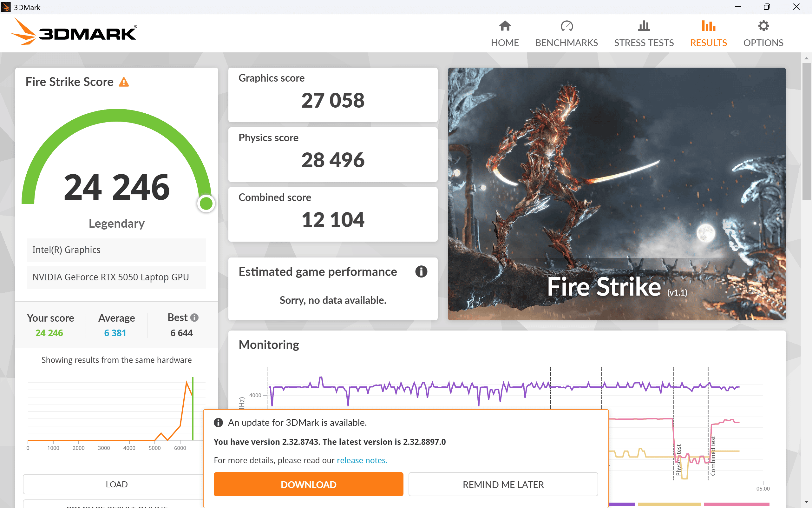Click the Monitoring heading
Viewport: 812px width, 508px height.
click(269, 345)
